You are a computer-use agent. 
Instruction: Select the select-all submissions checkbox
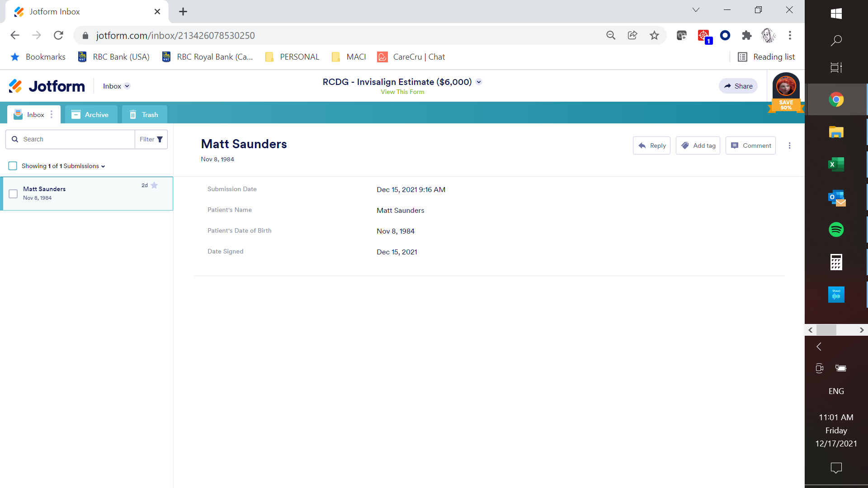click(x=13, y=166)
